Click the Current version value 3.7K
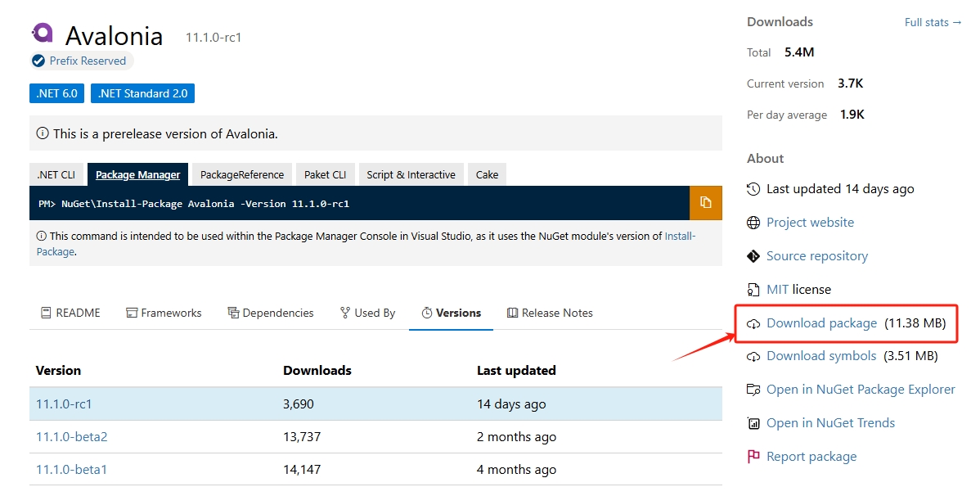The width and height of the screenshot is (980, 496). [851, 83]
